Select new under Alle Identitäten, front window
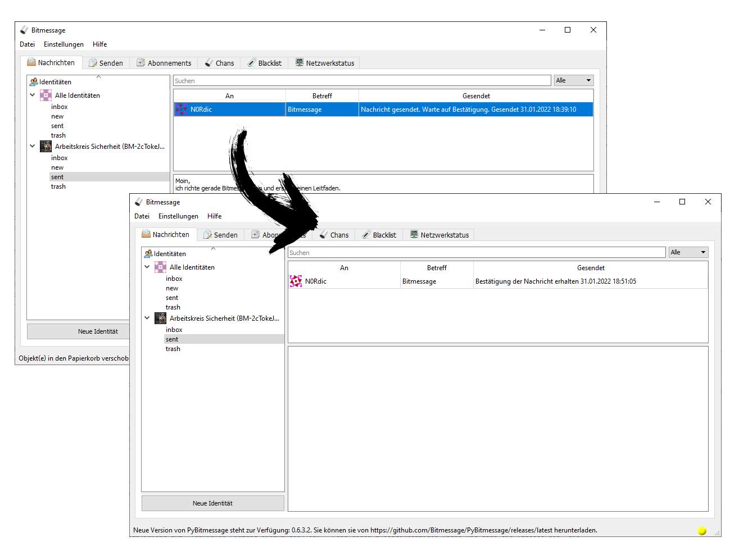Viewport: 739px width, 560px height. pos(172,288)
